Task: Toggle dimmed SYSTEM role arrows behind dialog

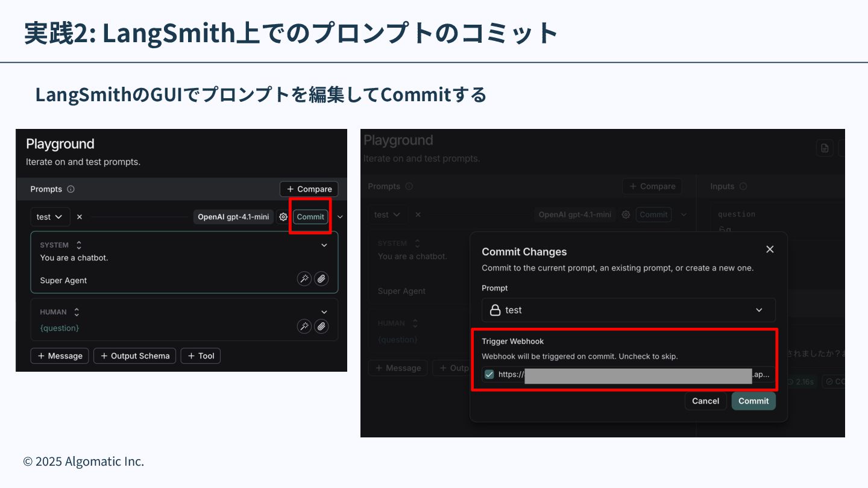Action: coord(417,243)
